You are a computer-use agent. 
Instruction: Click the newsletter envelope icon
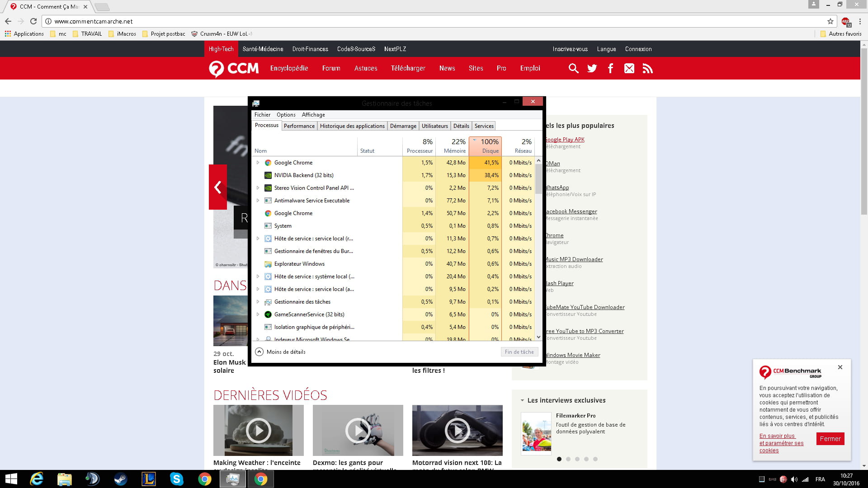629,68
